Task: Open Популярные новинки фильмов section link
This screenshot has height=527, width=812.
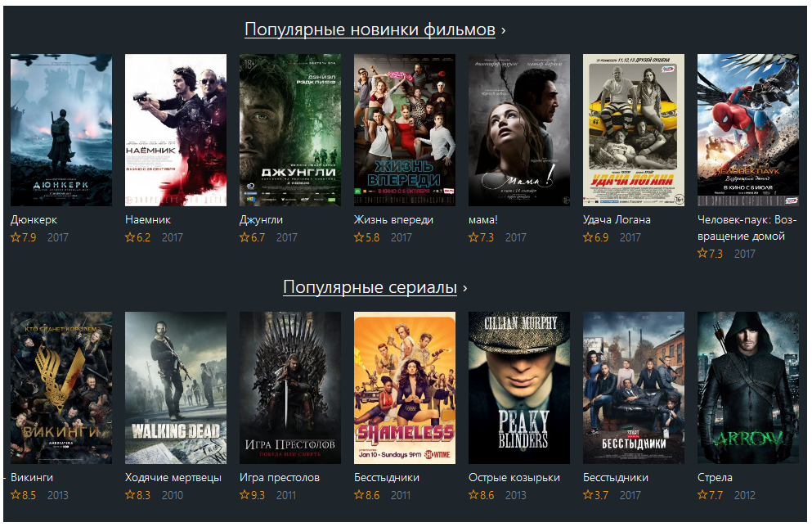Action: pos(370,29)
